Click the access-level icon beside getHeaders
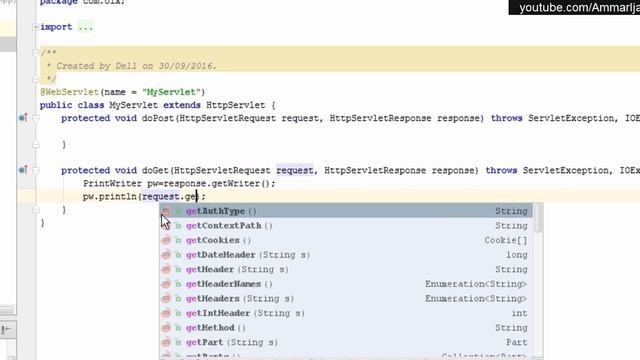Screen dimensions: 640x360 tap(178, 299)
